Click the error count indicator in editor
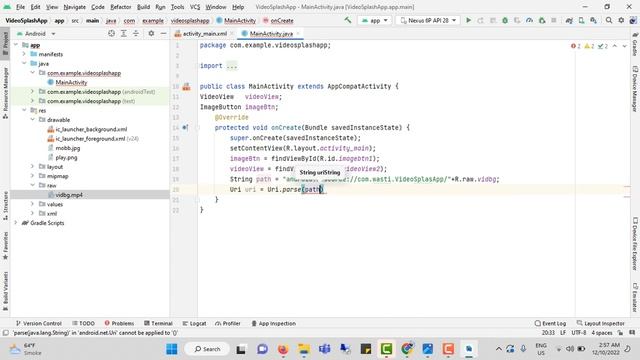This screenshot has height=360, width=640. (576, 46)
